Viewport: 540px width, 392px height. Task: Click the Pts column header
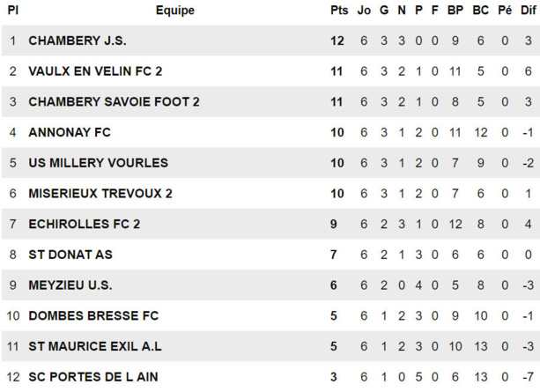(x=339, y=11)
